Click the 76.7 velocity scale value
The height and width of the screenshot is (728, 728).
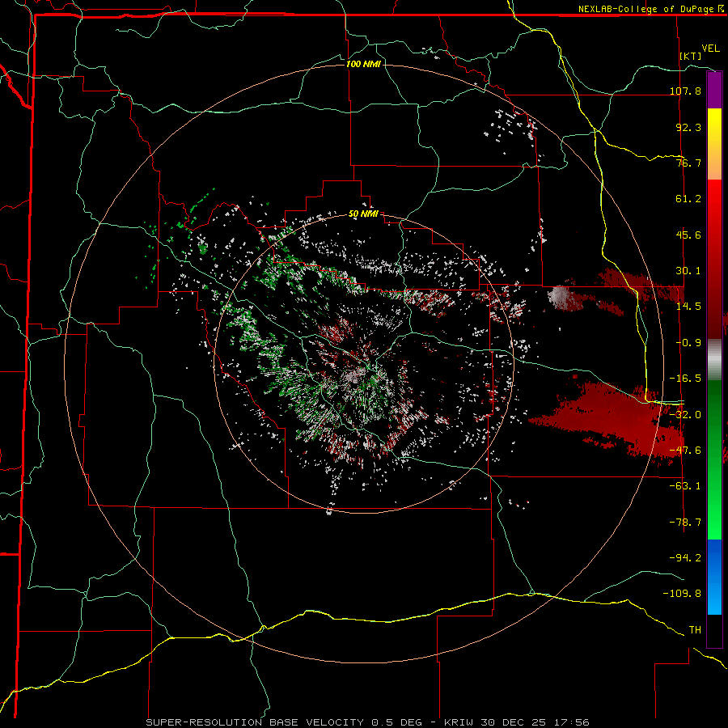688,163
